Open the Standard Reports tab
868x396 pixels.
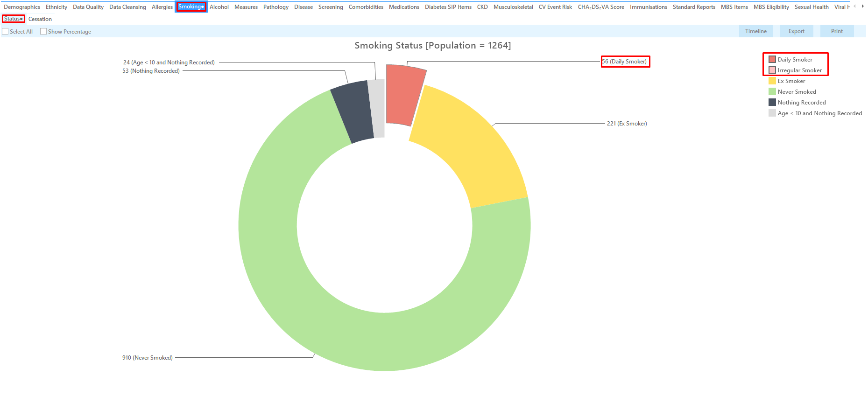coord(694,7)
